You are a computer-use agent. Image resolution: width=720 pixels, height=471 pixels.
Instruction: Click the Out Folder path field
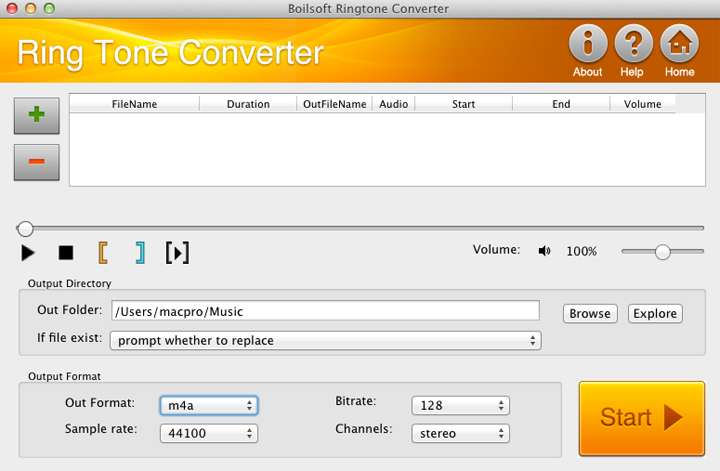pos(325,311)
